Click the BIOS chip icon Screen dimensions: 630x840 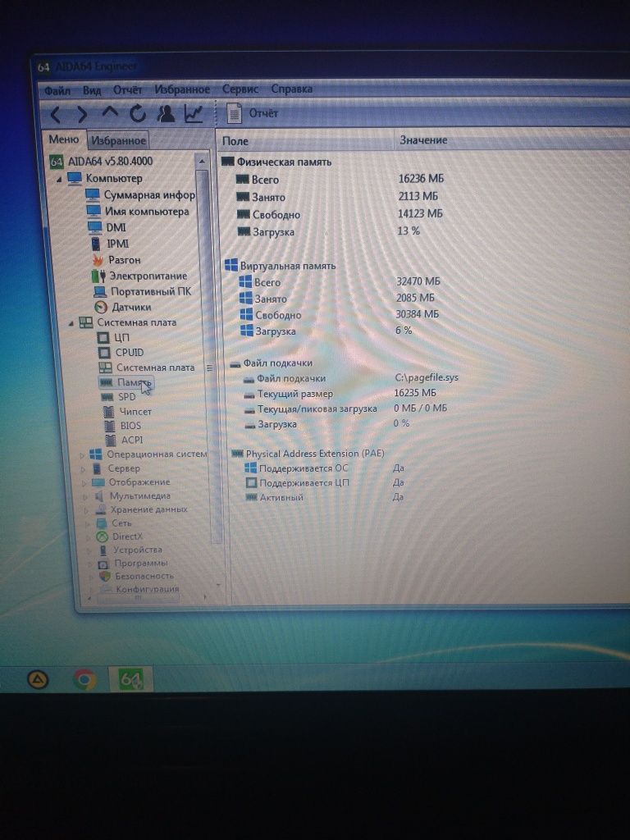tap(110, 426)
